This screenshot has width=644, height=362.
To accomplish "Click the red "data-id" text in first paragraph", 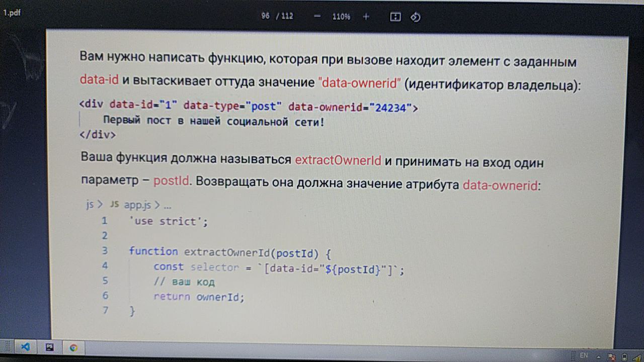I will pos(98,80).
